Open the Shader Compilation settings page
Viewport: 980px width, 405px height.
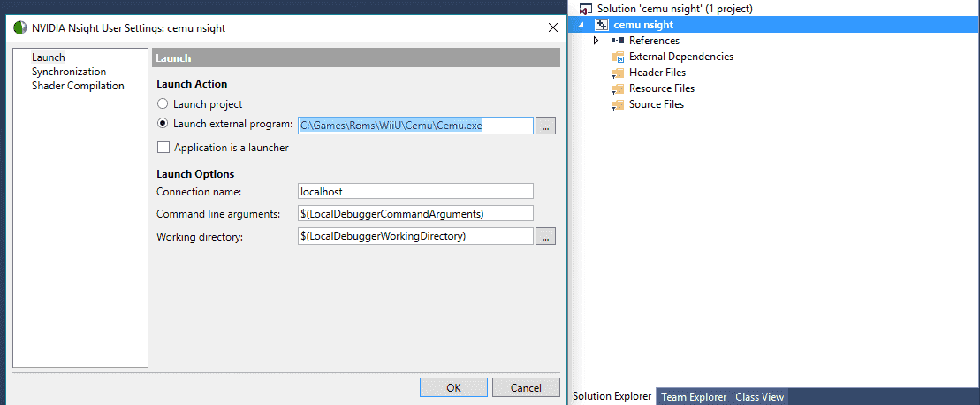point(78,86)
